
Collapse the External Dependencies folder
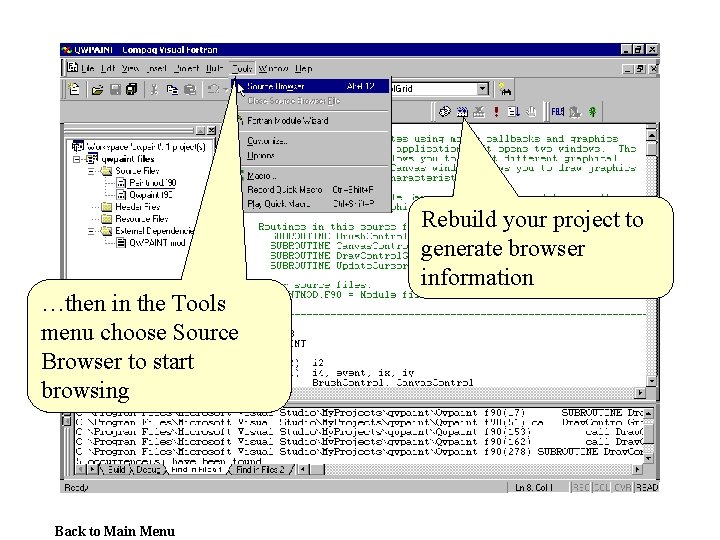click(x=91, y=231)
